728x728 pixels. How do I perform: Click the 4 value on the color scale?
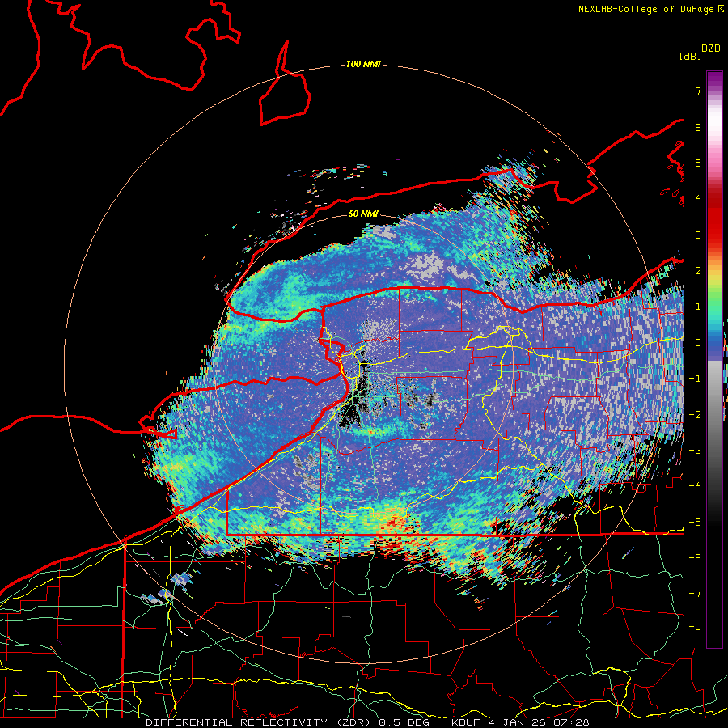click(698, 199)
